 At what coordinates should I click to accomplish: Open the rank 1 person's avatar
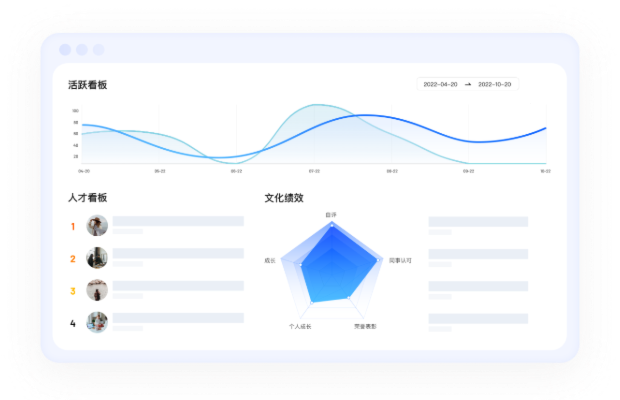97,226
